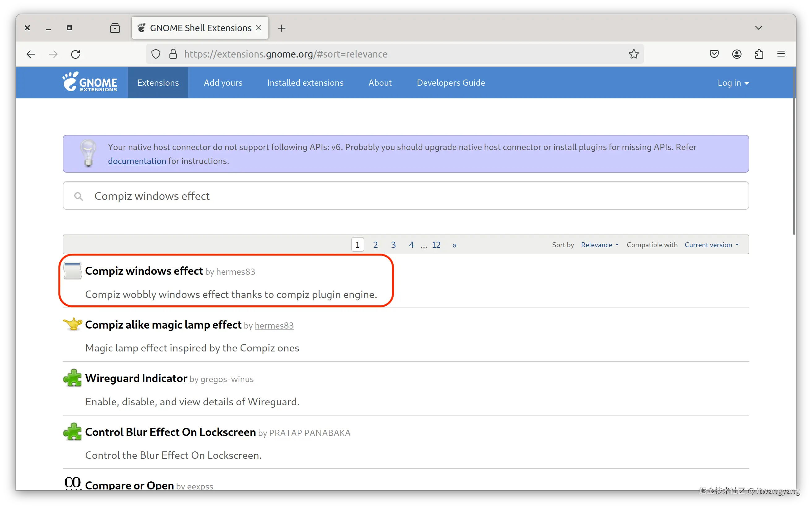
Task: Open the Firefox hamburger application menu
Action: 781,54
